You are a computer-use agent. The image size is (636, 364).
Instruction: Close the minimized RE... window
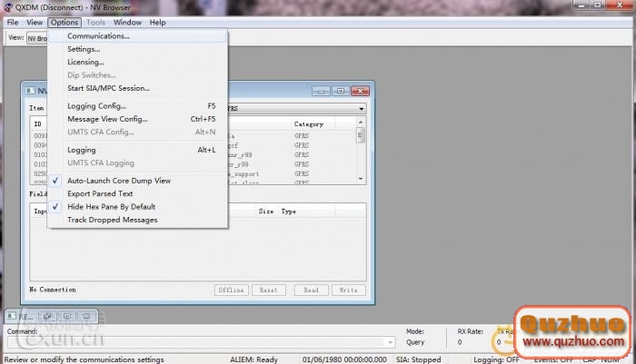click(x=86, y=316)
